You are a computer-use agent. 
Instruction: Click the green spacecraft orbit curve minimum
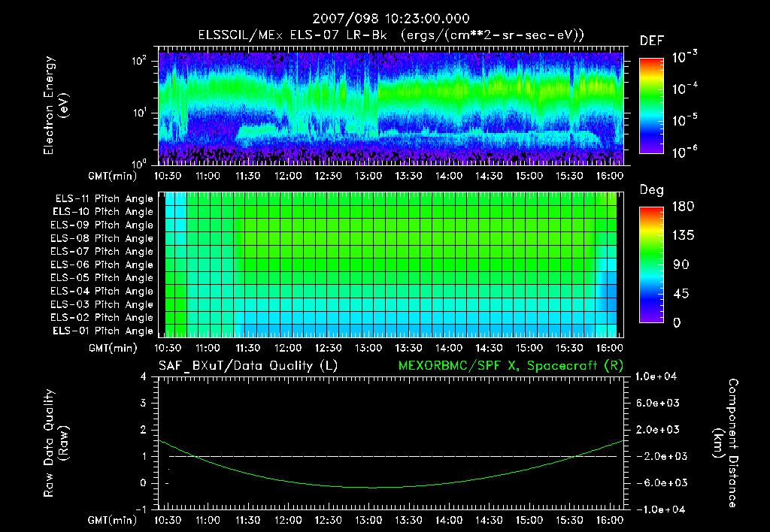pos(371,488)
